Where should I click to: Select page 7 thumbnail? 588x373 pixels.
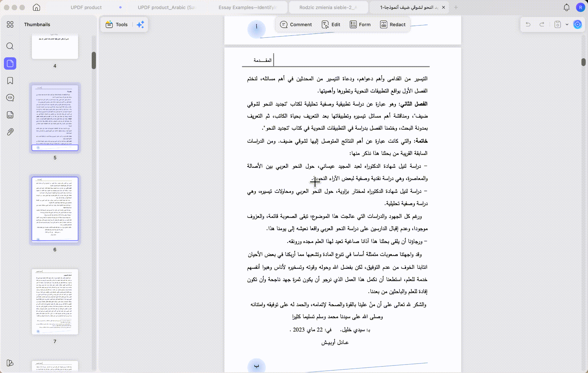pyautogui.click(x=55, y=302)
